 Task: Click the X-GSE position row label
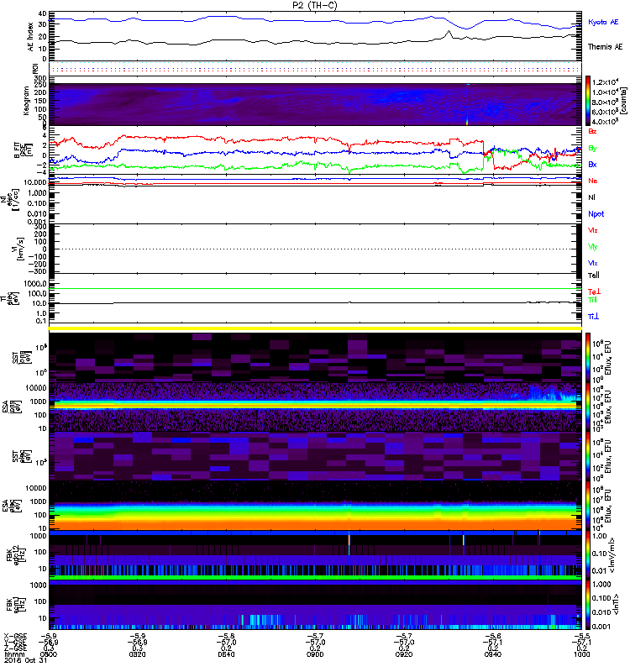(x=15, y=636)
